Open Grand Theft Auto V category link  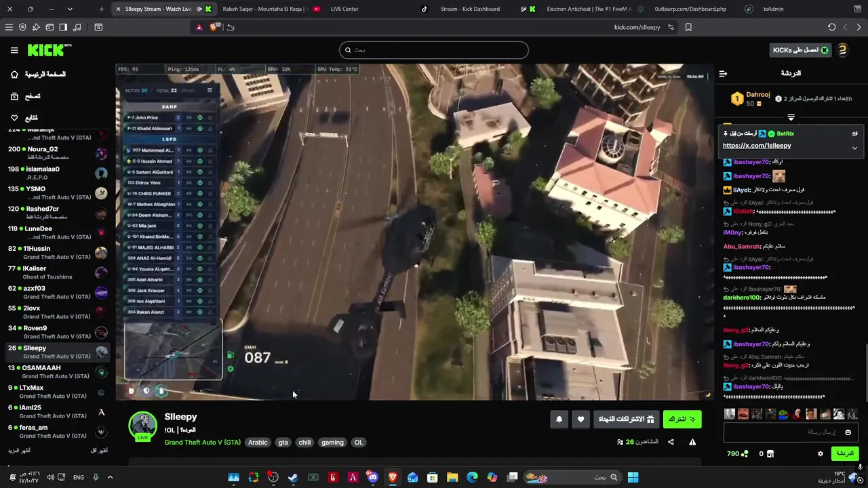pos(202,443)
